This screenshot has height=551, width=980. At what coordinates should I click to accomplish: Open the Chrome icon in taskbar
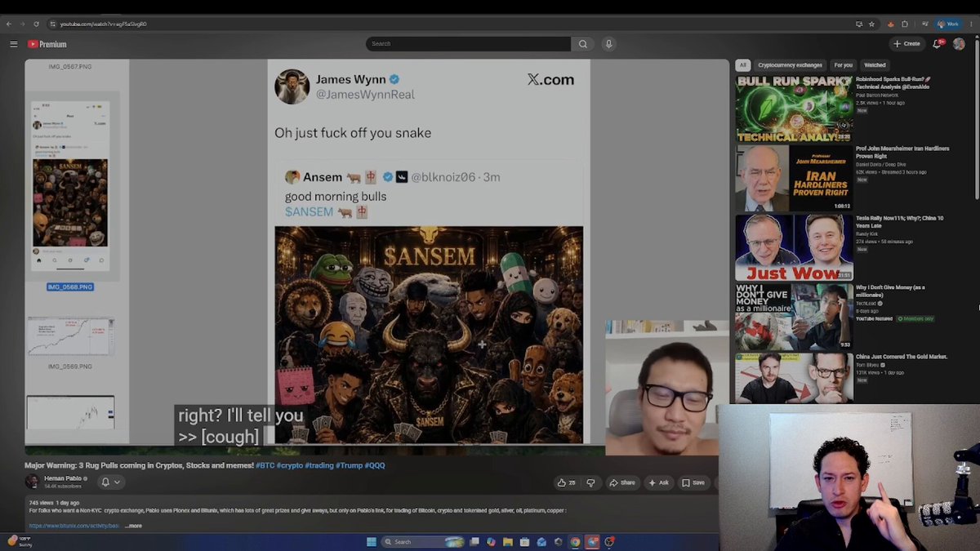pos(575,542)
